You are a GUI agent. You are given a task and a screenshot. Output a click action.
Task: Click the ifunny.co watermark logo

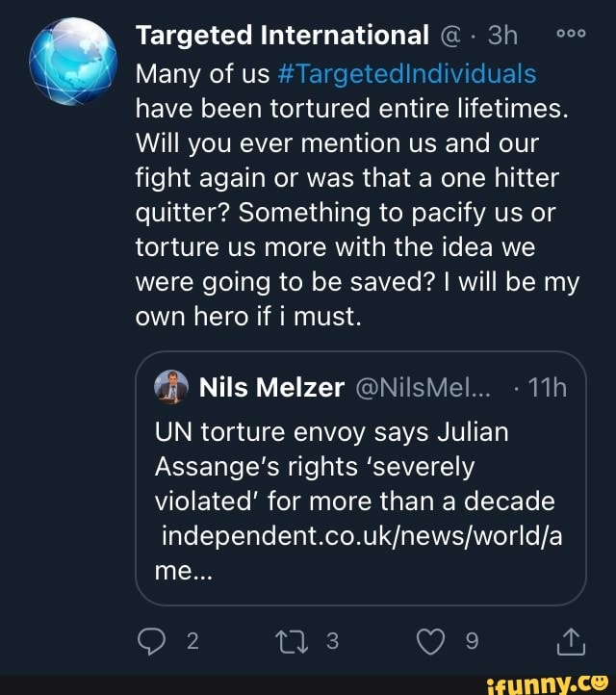point(549,682)
